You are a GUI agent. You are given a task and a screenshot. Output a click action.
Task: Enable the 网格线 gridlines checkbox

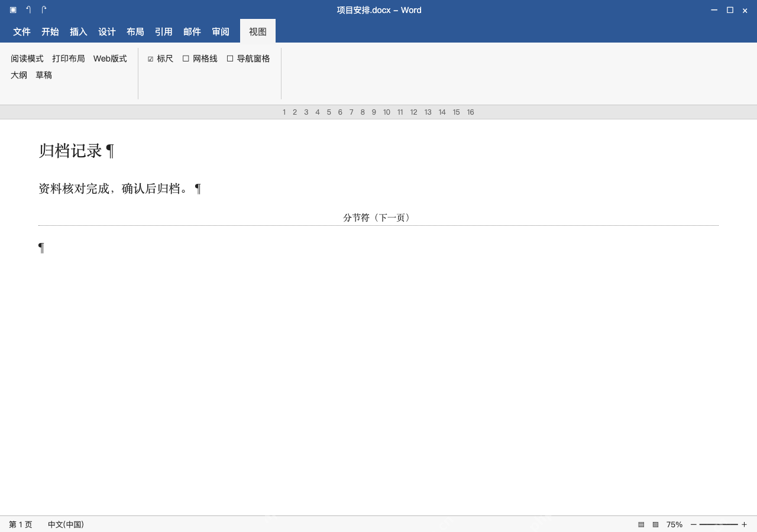pyautogui.click(x=186, y=59)
